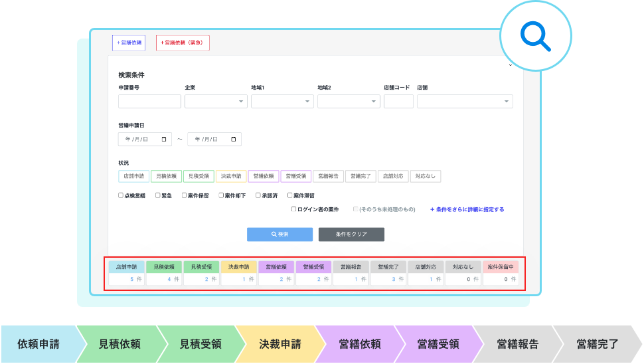Enable the 緊急 checkbox
This screenshot has width=644, height=364.
click(158, 196)
